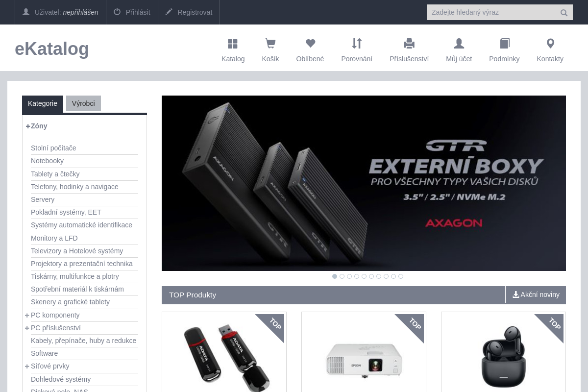
Task: Expand the PC komponenty plus icon
Action: tap(27, 315)
